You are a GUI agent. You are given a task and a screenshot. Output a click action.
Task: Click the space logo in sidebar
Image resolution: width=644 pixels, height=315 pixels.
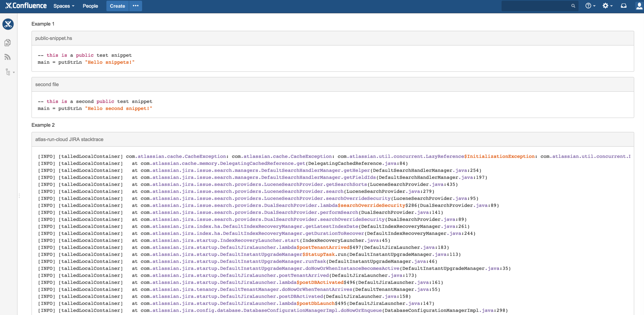click(x=8, y=24)
